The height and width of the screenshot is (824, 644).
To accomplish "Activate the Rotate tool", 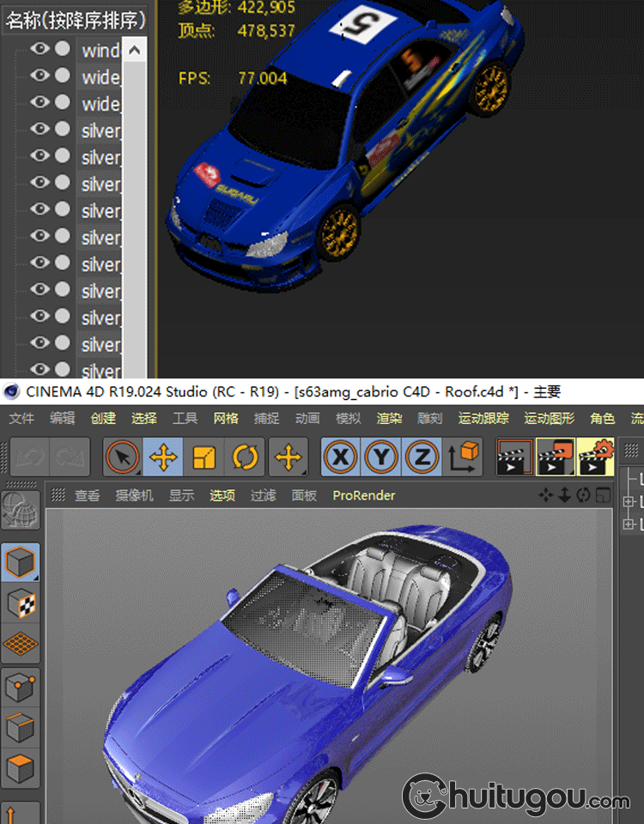I will (x=245, y=457).
